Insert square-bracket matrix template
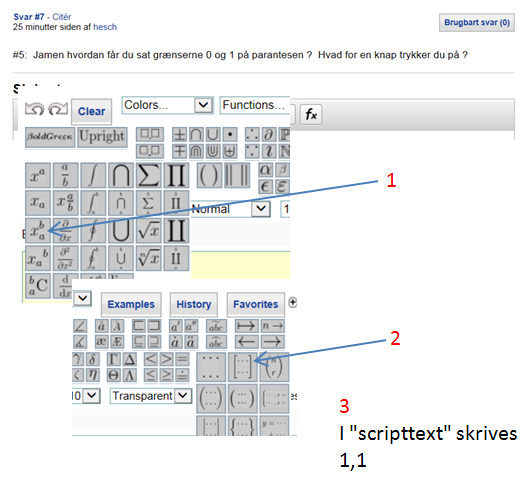Screen dimensions: 525x480 (242, 367)
